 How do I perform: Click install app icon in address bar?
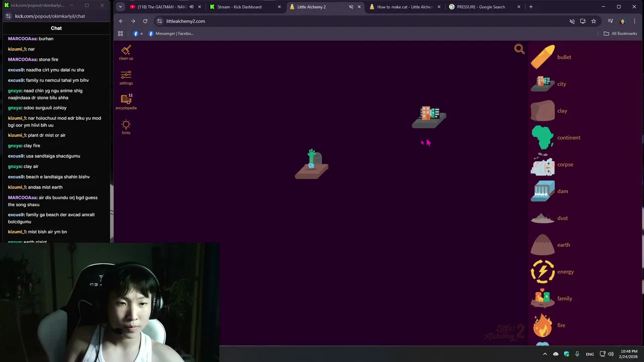pos(583,21)
